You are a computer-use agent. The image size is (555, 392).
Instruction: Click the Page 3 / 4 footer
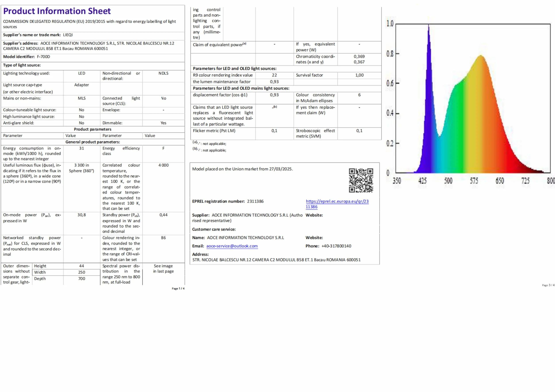[548, 285]
